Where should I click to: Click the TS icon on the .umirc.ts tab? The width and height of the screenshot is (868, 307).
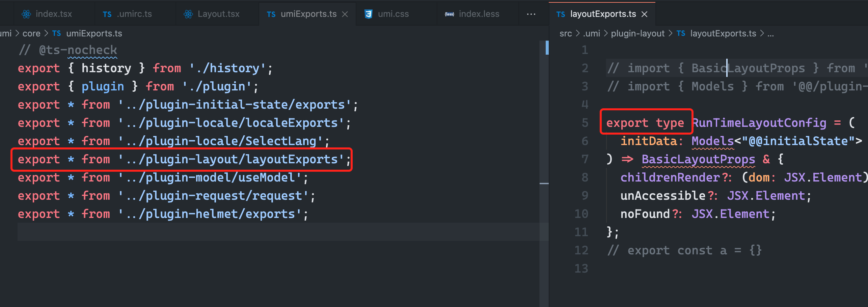107,14
